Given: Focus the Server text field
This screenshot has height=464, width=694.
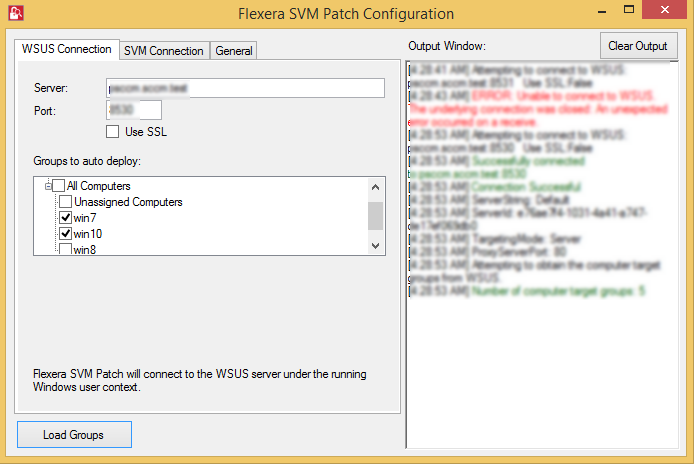Looking at the screenshot, I should point(245,88).
